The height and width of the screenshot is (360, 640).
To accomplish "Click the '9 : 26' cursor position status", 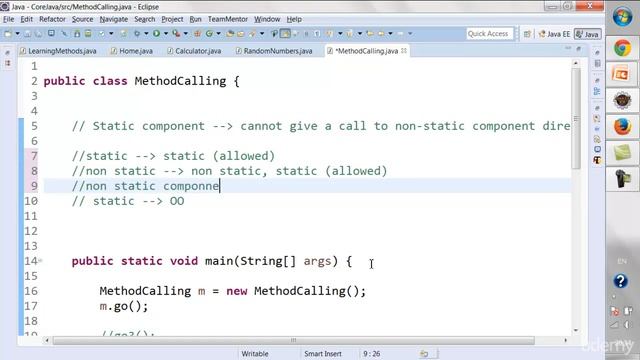I will pyautogui.click(x=371, y=354).
